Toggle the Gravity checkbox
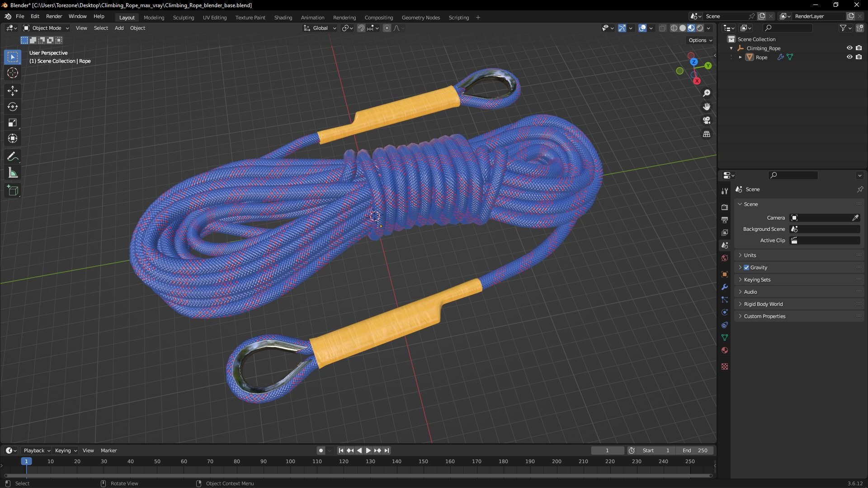Screen dimensions: 868x488 [x=746, y=267]
